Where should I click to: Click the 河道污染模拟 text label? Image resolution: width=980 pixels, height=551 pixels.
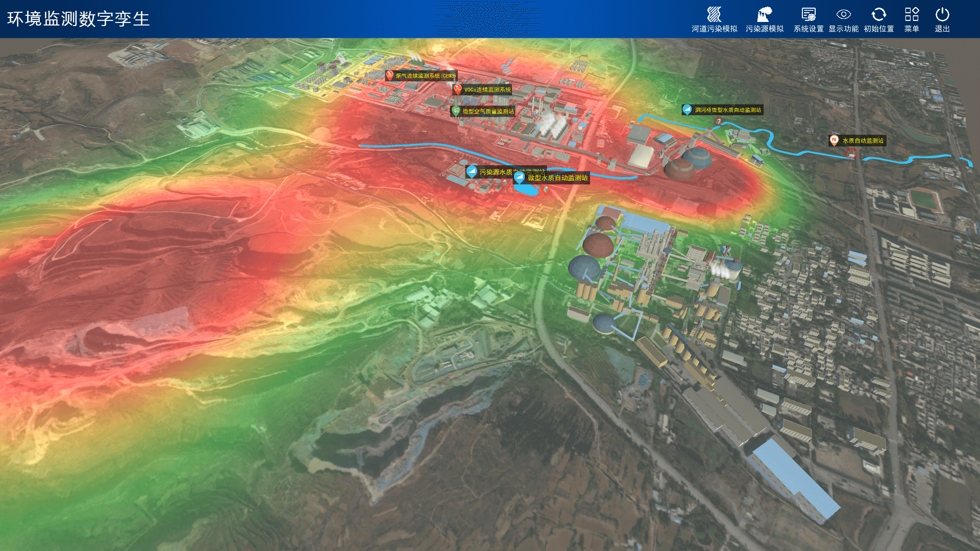(x=714, y=29)
